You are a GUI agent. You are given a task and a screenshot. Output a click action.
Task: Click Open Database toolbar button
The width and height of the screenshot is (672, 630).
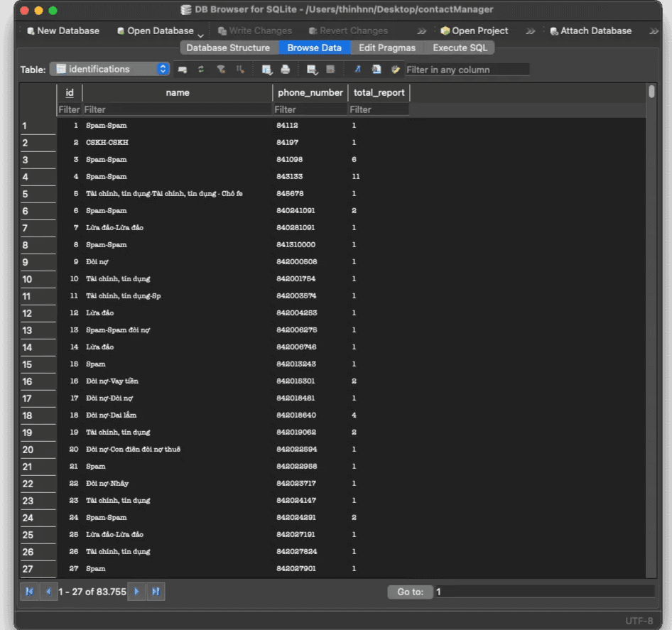[155, 31]
